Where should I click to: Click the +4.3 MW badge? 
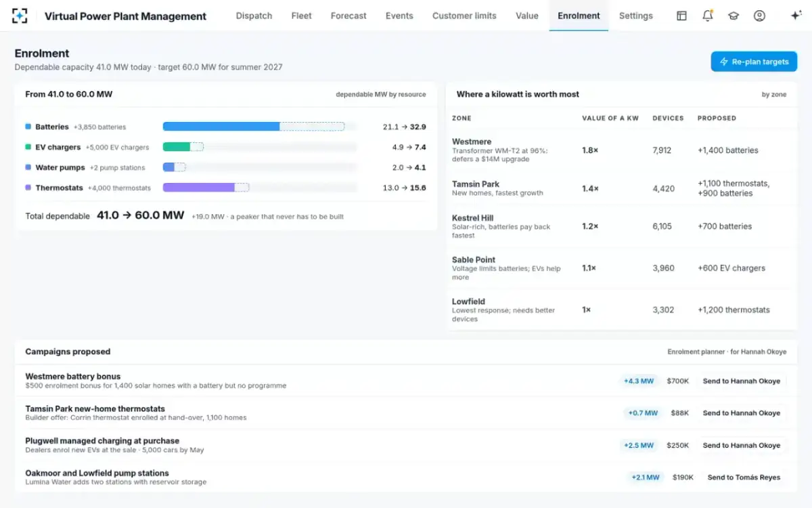[639, 381]
